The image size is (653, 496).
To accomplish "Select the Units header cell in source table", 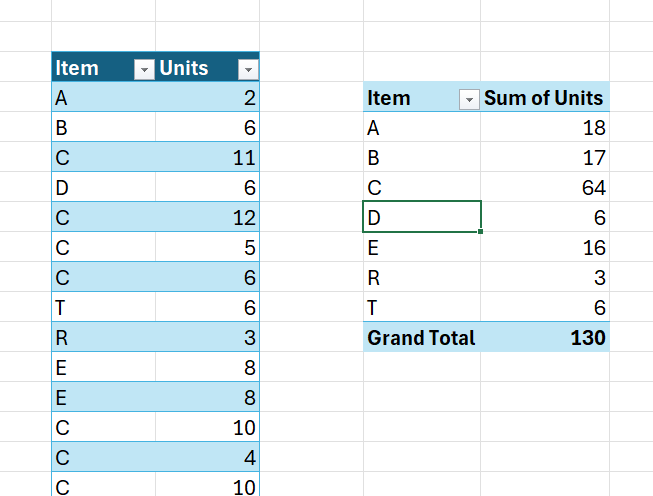I will (x=207, y=67).
